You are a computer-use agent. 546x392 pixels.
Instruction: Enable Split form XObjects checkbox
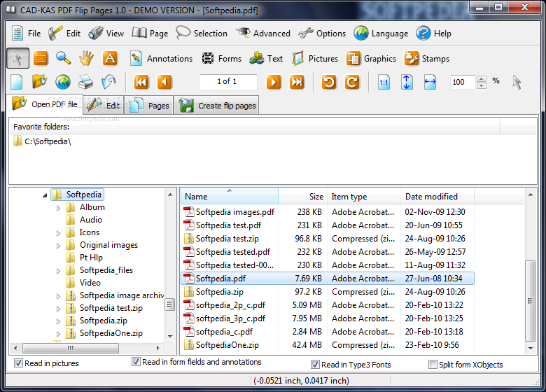click(x=433, y=365)
